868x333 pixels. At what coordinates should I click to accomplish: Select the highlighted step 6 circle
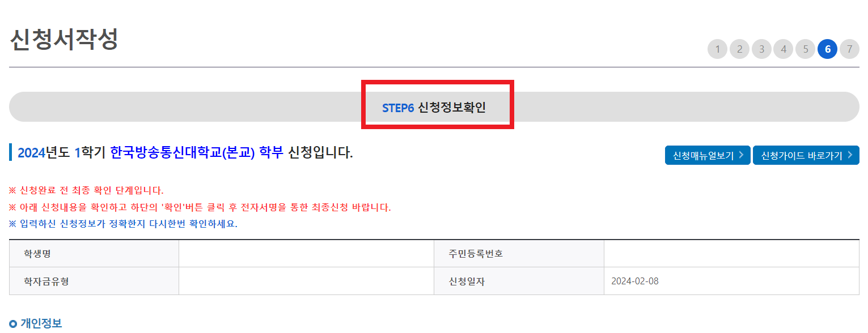click(x=828, y=49)
